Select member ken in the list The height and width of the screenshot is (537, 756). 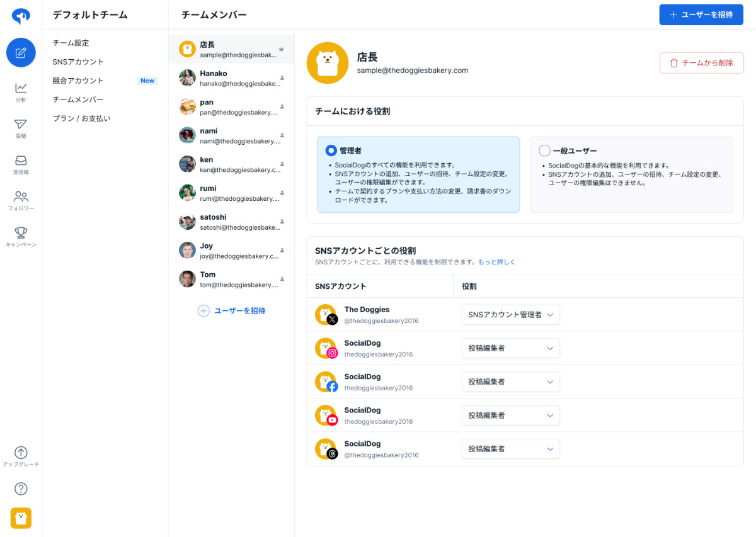(231, 164)
